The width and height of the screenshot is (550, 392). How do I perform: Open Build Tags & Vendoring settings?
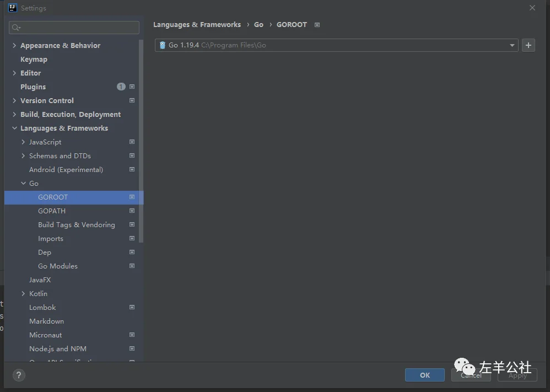[76, 224]
